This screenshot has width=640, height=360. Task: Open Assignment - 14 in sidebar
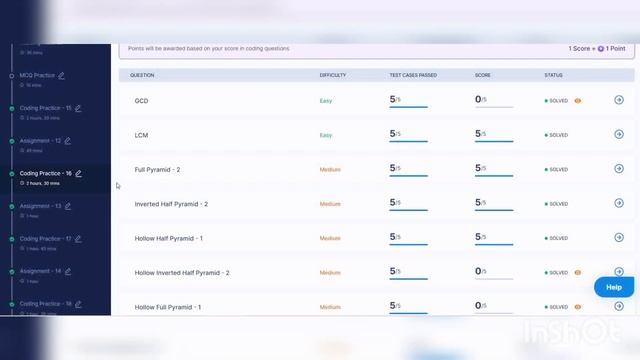coord(40,271)
